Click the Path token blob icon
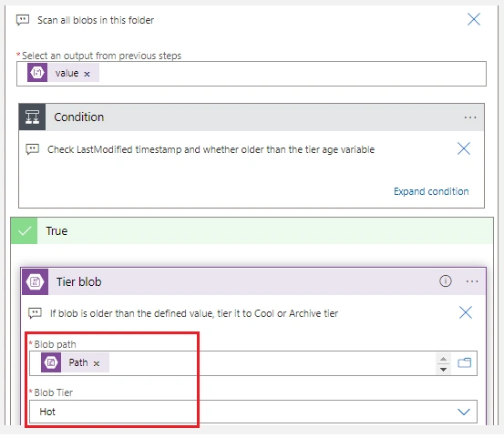The height and width of the screenshot is (438, 504). [x=51, y=362]
